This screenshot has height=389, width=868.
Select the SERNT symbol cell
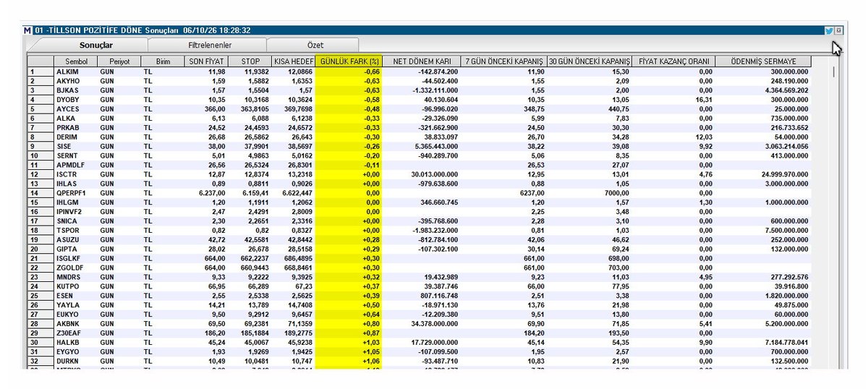pyautogui.click(x=76, y=156)
